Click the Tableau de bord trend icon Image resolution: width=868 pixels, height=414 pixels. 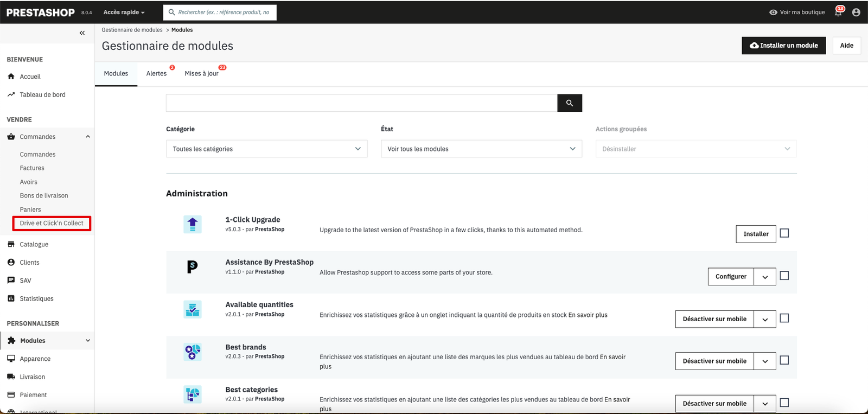tap(11, 94)
